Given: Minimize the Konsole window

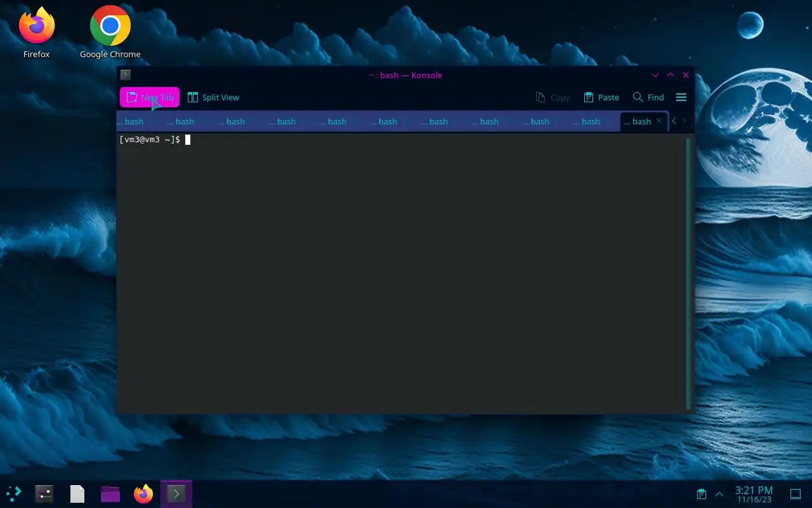Looking at the screenshot, I should [655, 75].
